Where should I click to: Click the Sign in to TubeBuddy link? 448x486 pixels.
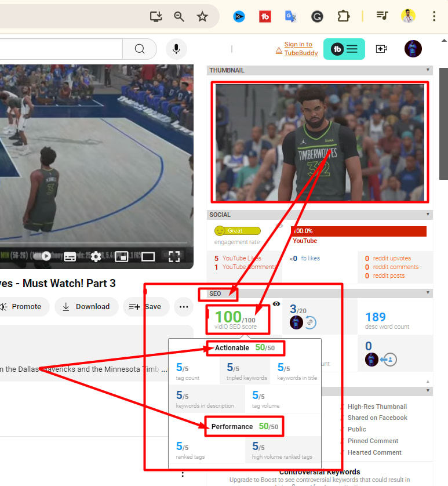(298, 49)
